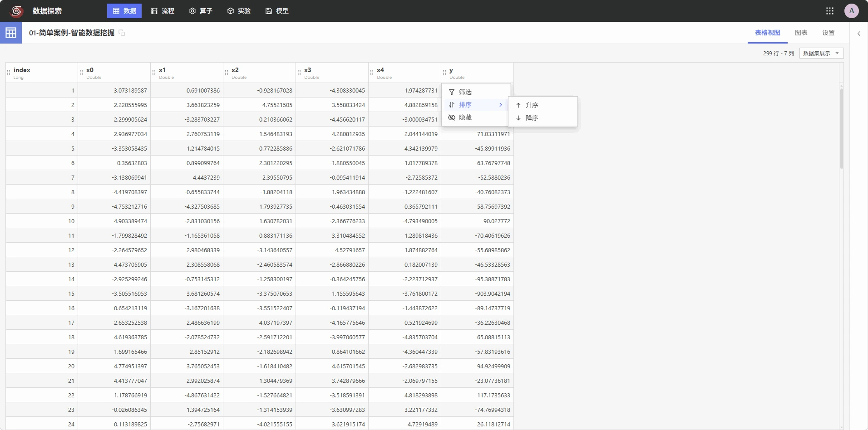The height and width of the screenshot is (430, 868).
Task: Click the x1 column header
Action: (x=187, y=73)
